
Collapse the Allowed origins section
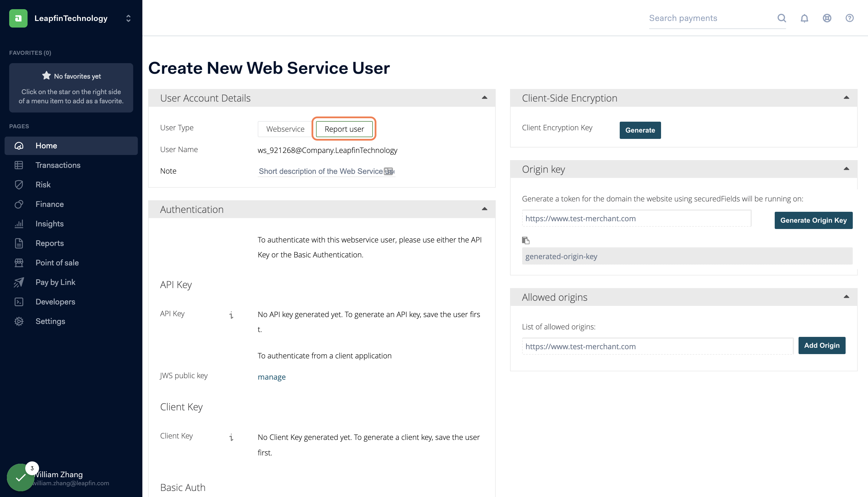tap(846, 297)
